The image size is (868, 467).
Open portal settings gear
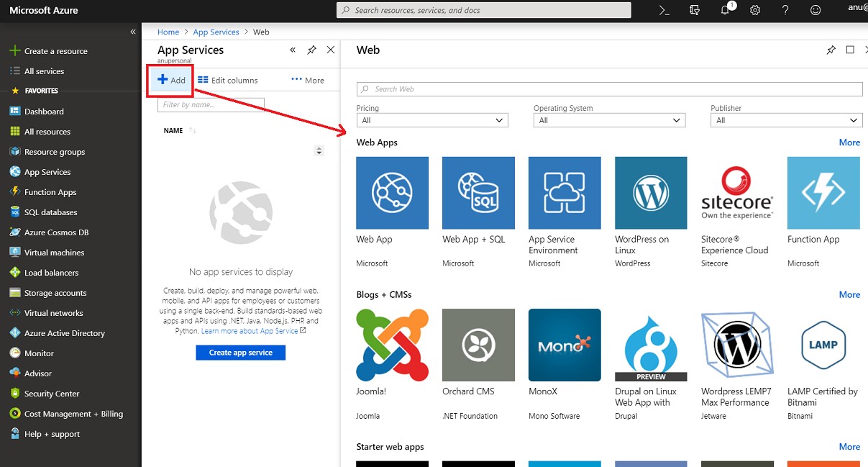(x=755, y=10)
